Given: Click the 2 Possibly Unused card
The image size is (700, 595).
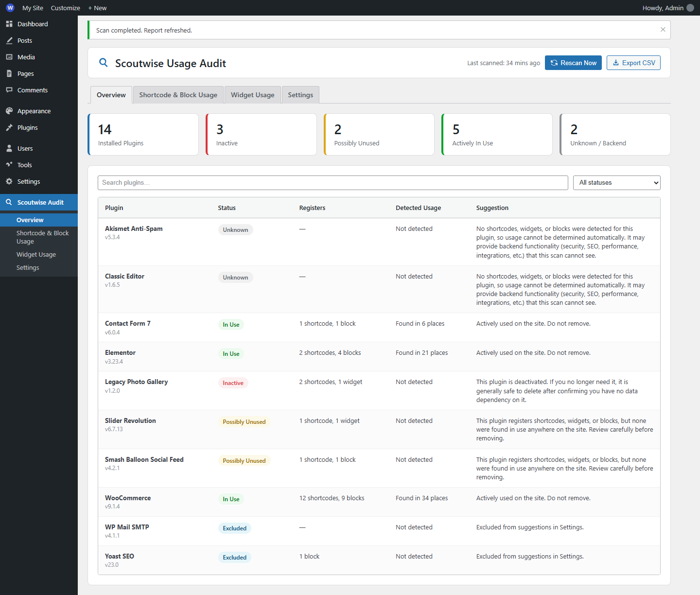Looking at the screenshot, I should (x=379, y=135).
